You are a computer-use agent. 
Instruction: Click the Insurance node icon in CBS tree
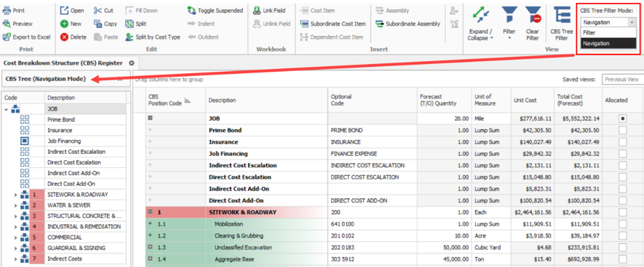tap(24, 130)
